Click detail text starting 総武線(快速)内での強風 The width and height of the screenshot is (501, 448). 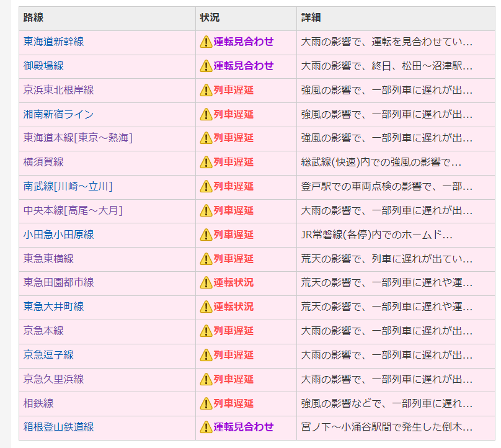pyautogui.click(x=381, y=163)
